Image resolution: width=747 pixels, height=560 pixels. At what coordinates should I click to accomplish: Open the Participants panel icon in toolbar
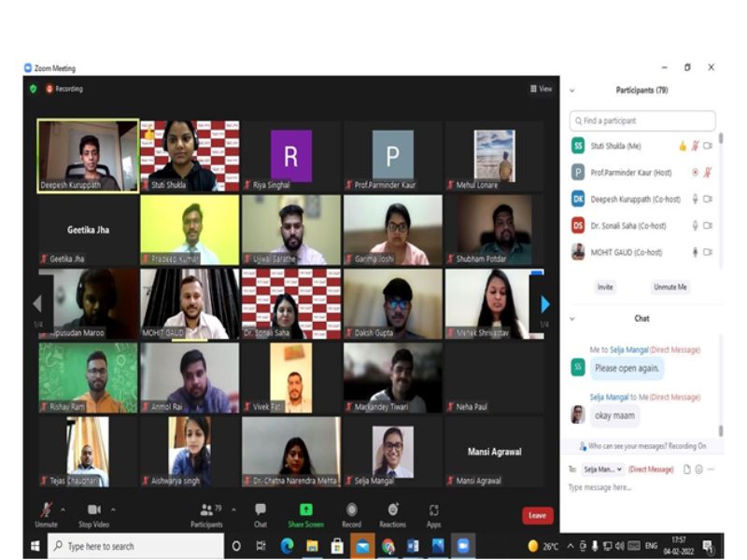[206, 514]
